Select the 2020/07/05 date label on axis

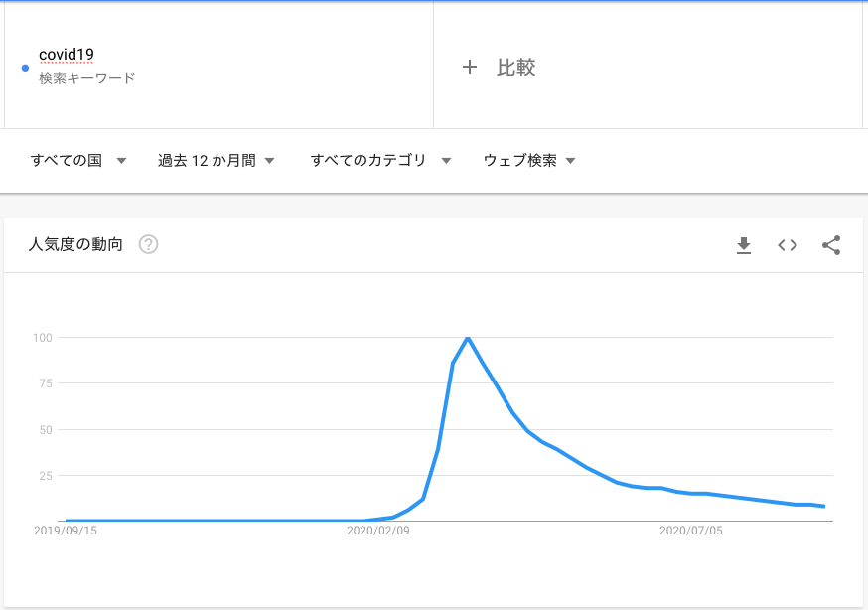(691, 531)
